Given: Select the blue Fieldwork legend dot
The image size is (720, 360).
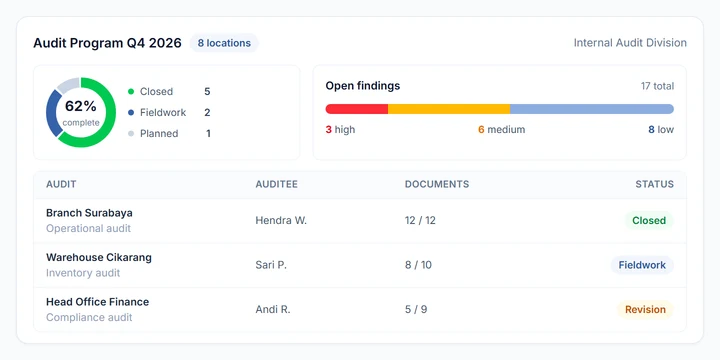Looking at the screenshot, I should point(131,112).
